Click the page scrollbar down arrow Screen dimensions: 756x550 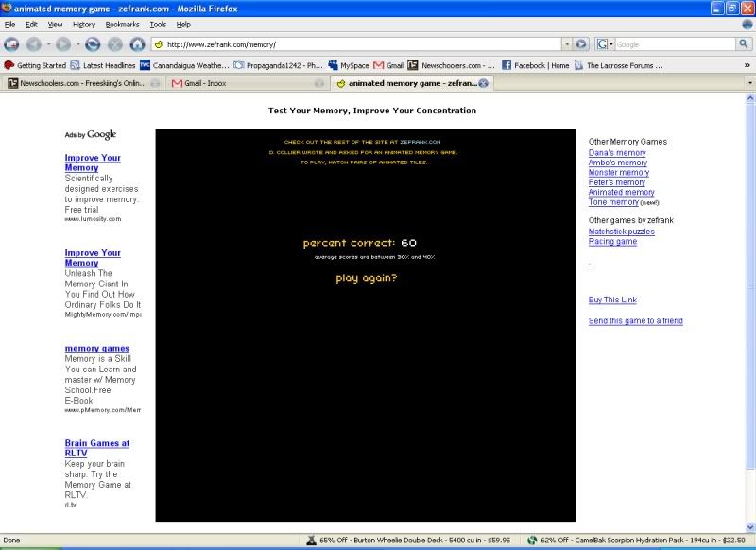click(x=750, y=527)
